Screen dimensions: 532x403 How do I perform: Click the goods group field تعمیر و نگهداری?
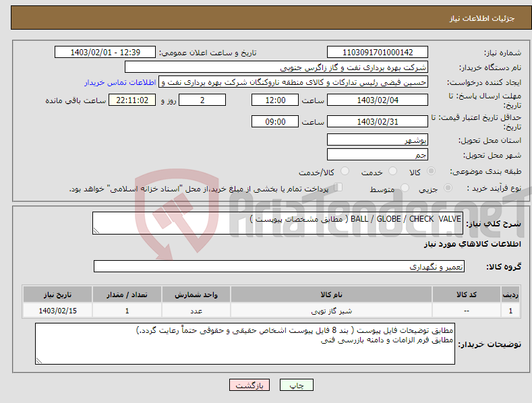(x=279, y=267)
